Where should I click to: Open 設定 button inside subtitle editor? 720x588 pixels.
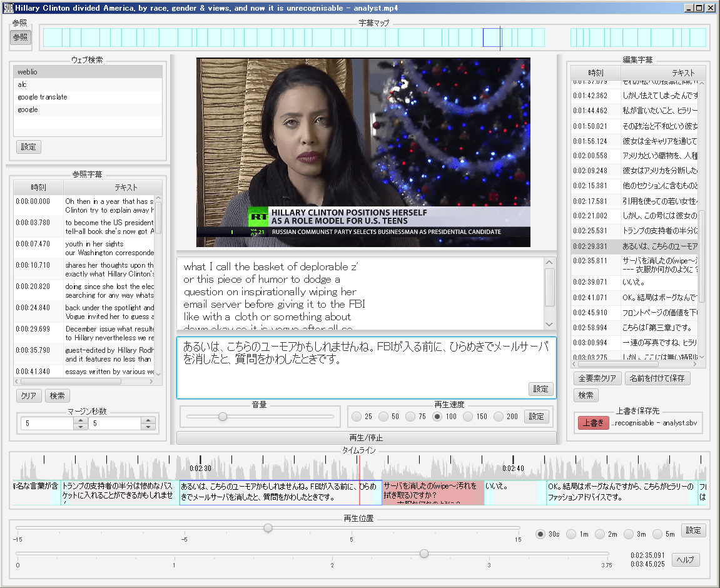click(x=540, y=389)
